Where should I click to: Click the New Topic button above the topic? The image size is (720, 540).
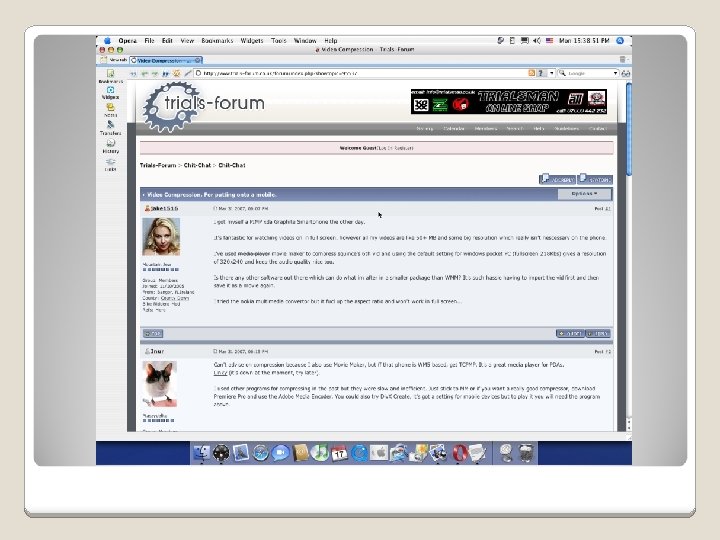(595, 179)
